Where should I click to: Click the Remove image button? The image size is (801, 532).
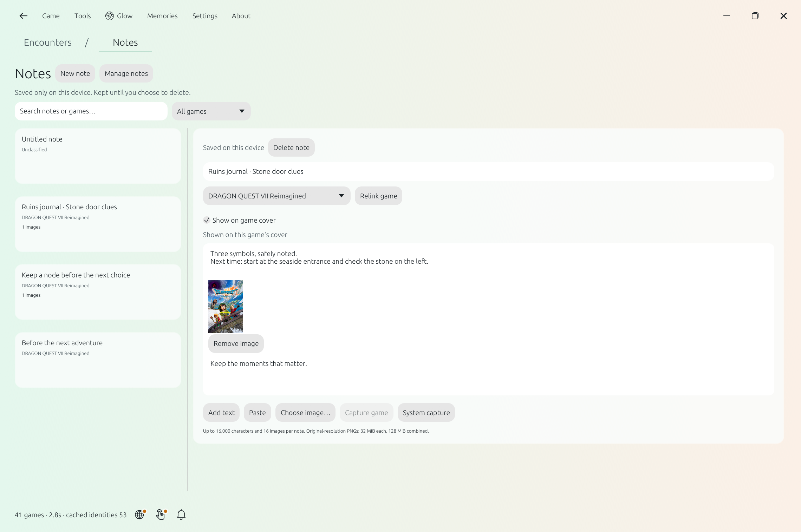(236, 343)
